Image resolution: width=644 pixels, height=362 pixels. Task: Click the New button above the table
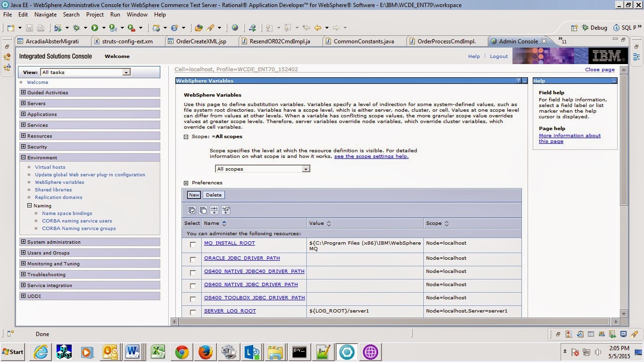click(x=194, y=195)
